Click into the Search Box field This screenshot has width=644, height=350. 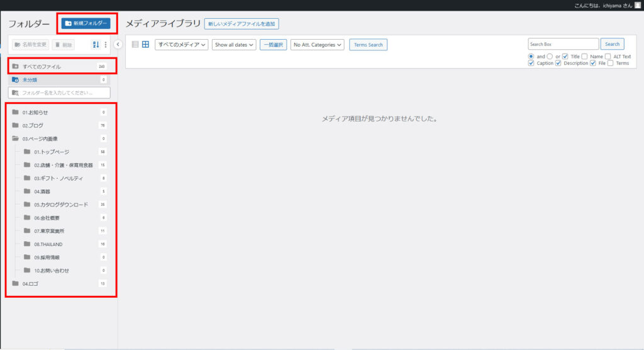pyautogui.click(x=563, y=44)
